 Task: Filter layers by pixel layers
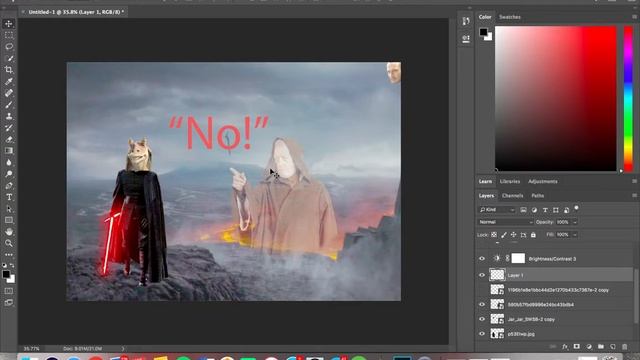click(523, 210)
